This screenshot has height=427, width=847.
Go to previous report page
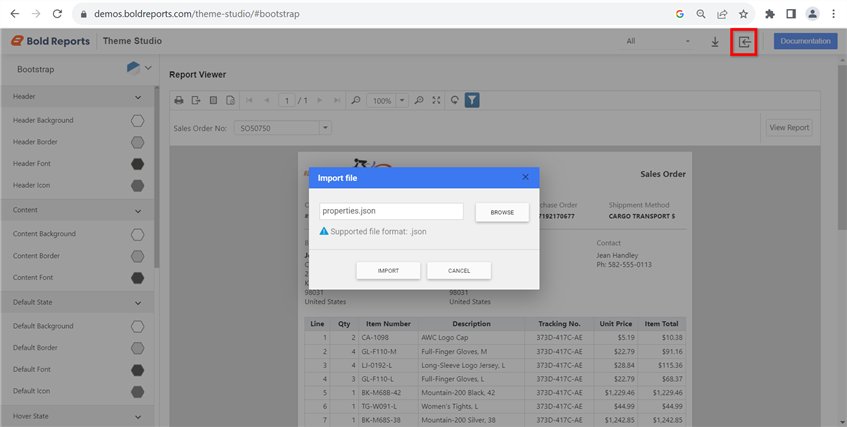click(266, 100)
